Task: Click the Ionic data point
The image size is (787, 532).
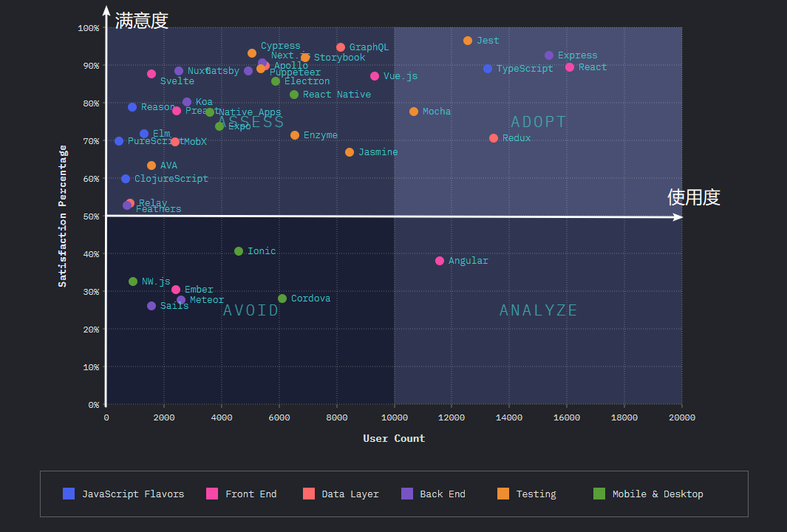Action: tap(239, 251)
